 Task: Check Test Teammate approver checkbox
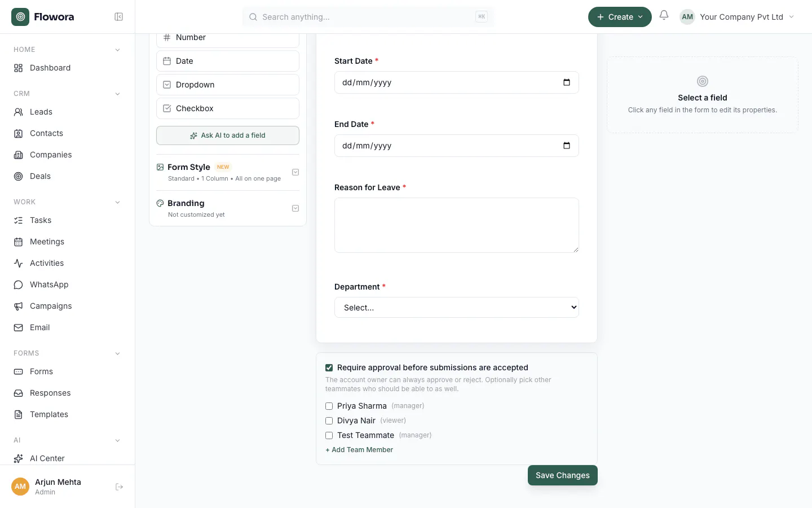click(x=329, y=435)
